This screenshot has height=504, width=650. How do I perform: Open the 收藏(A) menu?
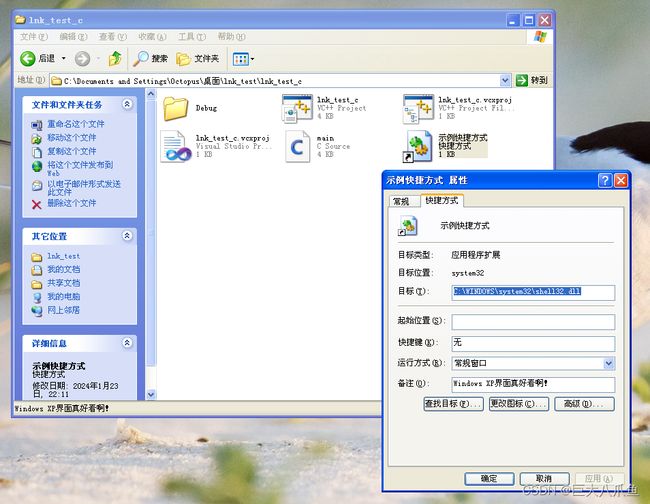coord(152,37)
